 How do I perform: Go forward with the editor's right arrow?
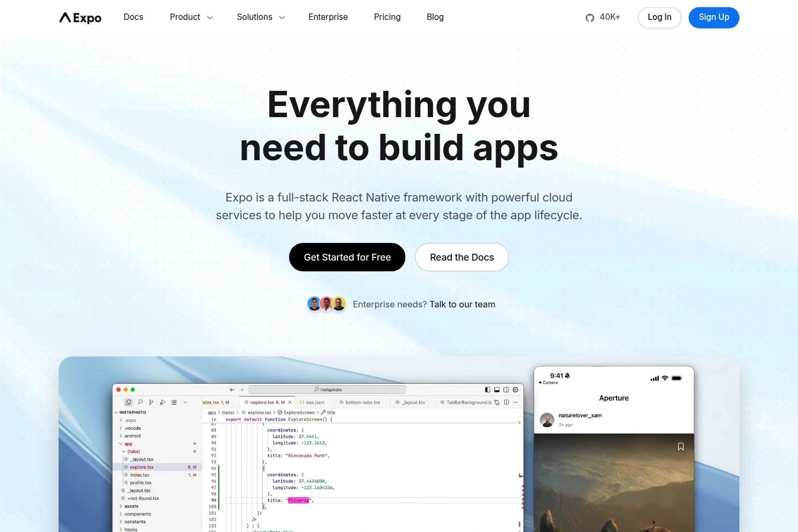pos(241,390)
